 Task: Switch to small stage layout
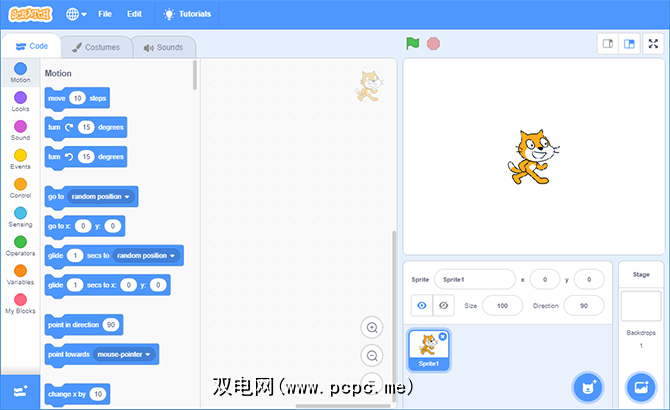pyautogui.click(x=608, y=44)
